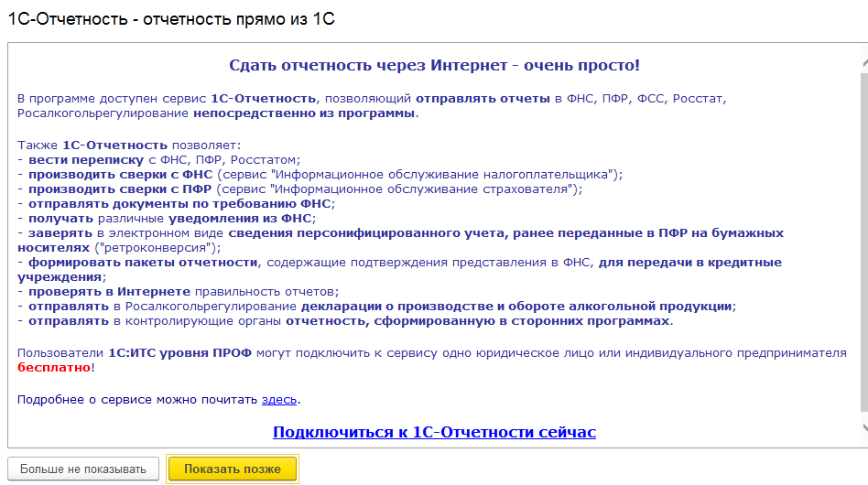Click the scrollbar down arrow at the bottom right
Viewport: 868px width, 485px height.
point(864,427)
